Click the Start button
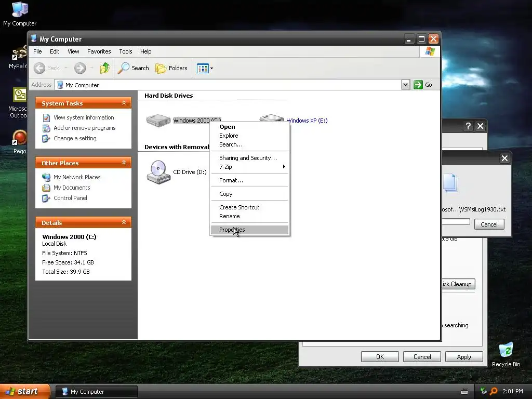The width and height of the screenshot is (532, 399). tap(24, 392)
